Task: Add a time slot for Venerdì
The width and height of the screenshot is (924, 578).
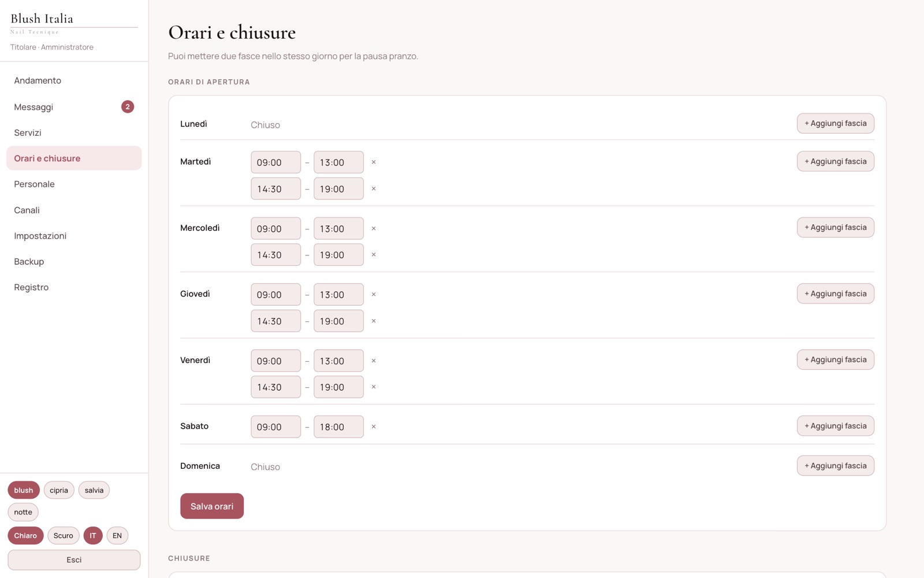Action: [x=836, y=360]
